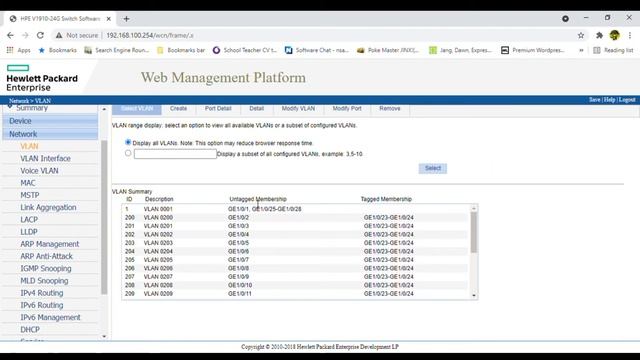Click the record indicator icon in title bar
This screenshot has width=640, height=360.
pyautogui.click(x=565, y=19)
